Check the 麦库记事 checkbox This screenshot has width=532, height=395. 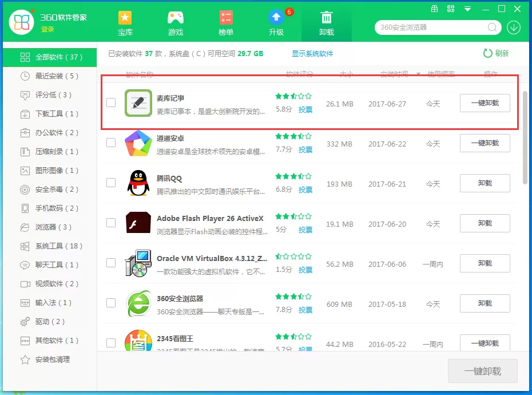pos(111,102)
